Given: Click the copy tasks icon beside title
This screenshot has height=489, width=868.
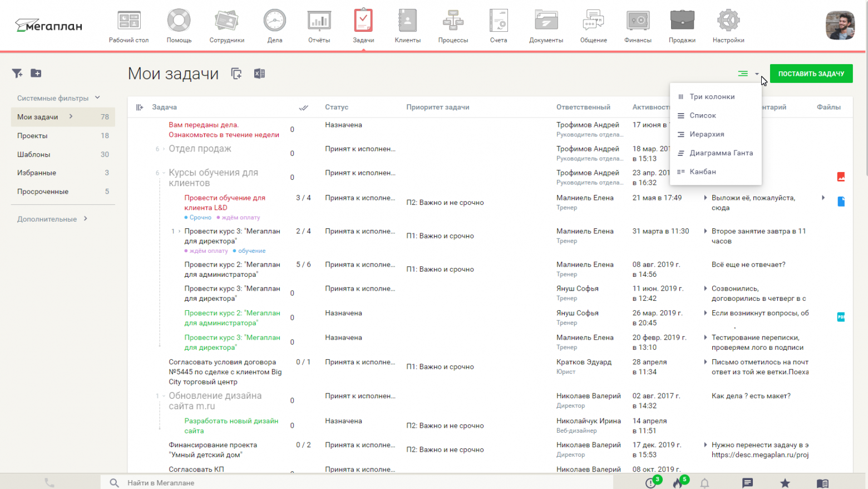Looking at the screenshot, I should [x=236, y=74].
